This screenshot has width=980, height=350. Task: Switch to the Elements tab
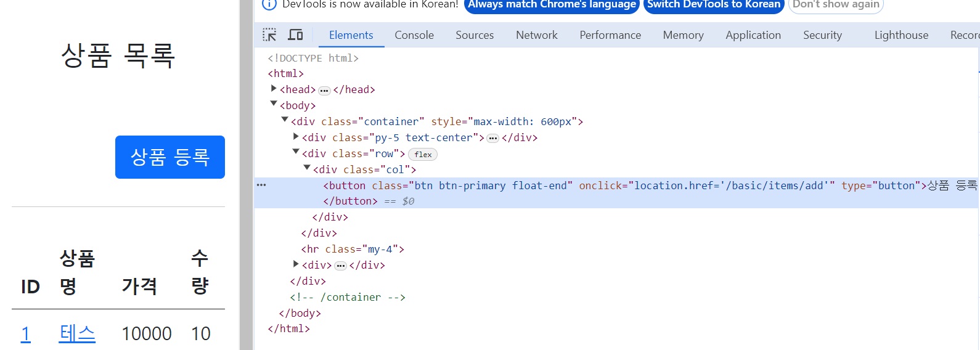pos(351,35)
